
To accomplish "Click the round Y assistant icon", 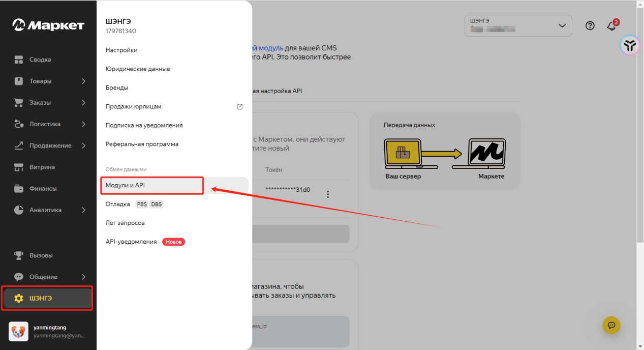I will coord(630,45).
